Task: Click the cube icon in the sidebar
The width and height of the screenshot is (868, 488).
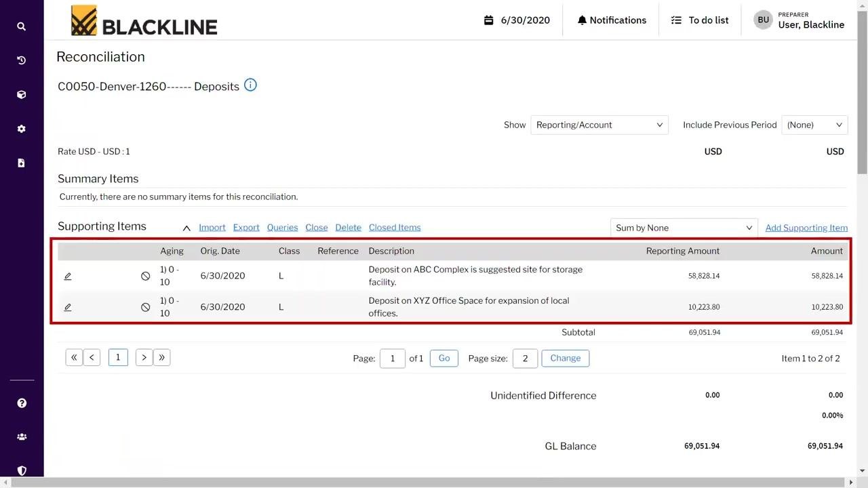Action: [22, 95]
